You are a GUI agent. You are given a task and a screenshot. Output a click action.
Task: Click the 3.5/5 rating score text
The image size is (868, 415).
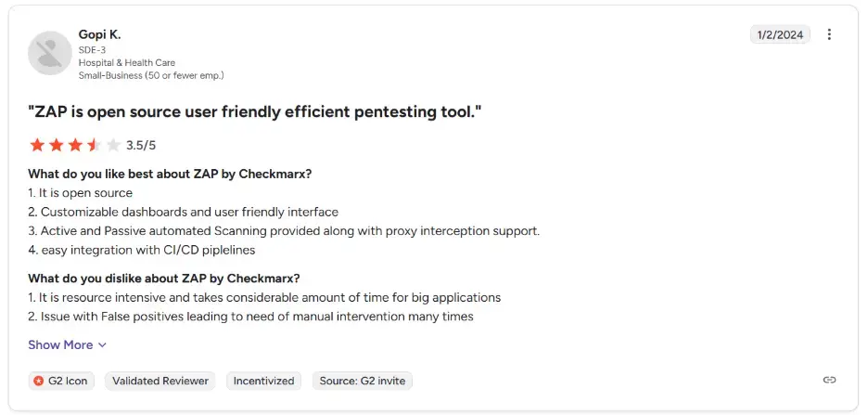click(x=141, y=146)
